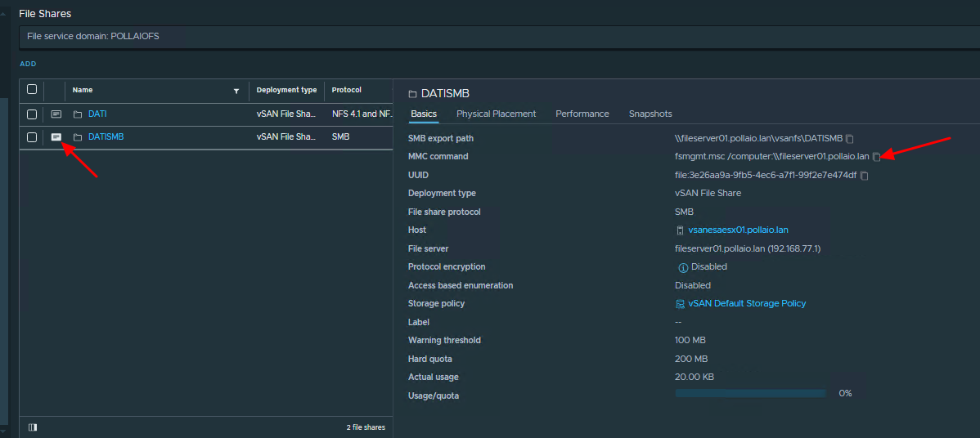Open details panel icon for DATISMB row
Image resolution: width=980 pixels, height=438 pixels.
tap(56, 136)
